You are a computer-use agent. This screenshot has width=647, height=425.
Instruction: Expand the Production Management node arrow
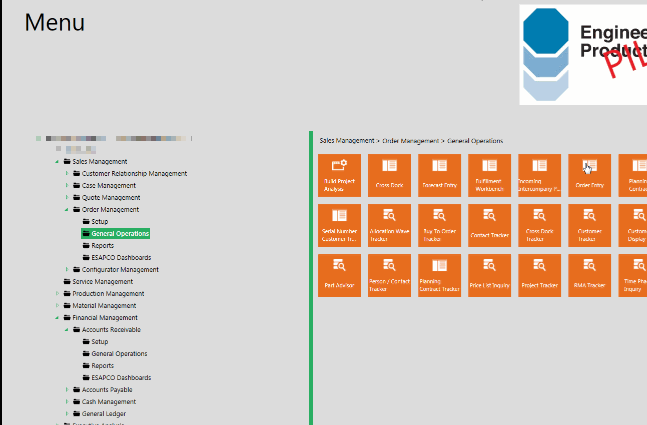click(x=57, y=293)
